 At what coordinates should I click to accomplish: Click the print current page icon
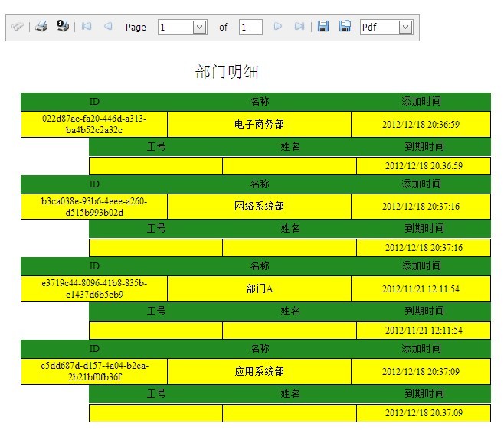click(x=62, y=26)
